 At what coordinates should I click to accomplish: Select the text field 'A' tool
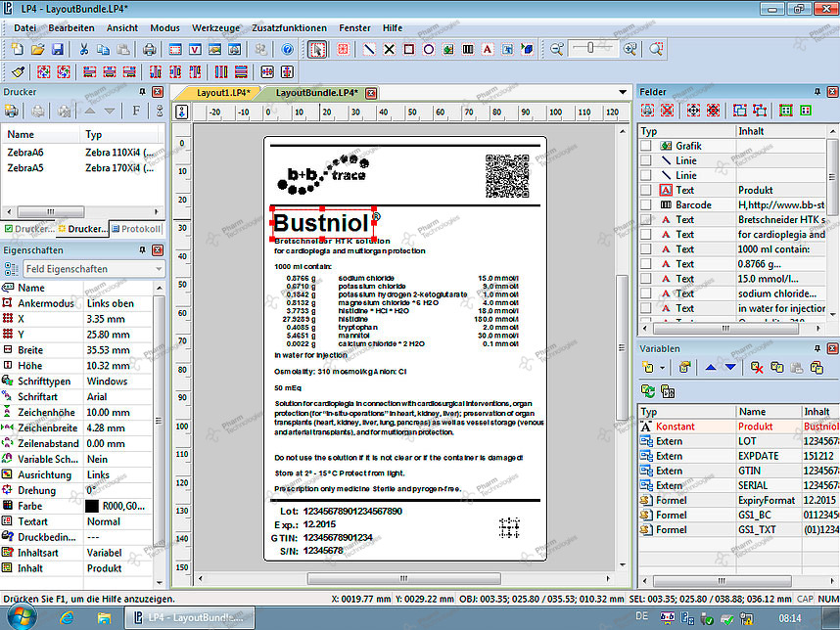[x=488, y=49]
